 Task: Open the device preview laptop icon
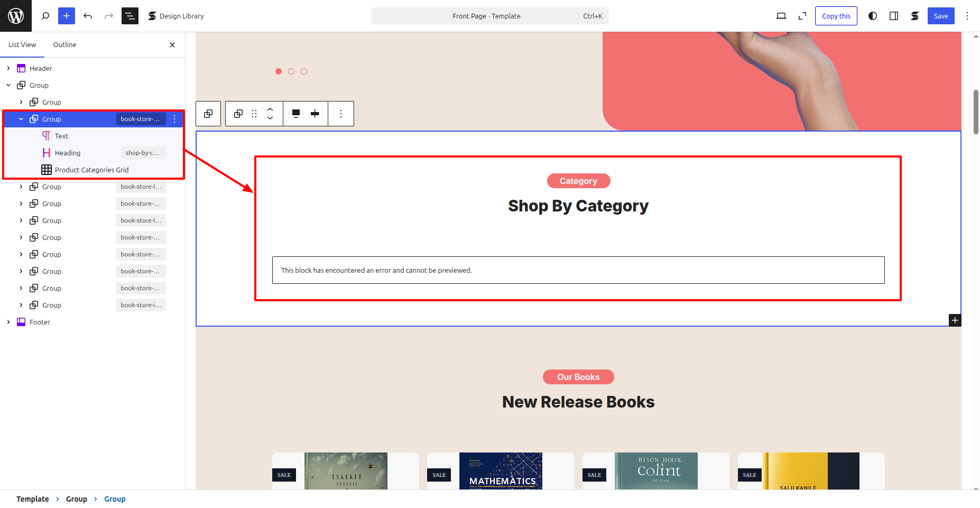point(781,16)
